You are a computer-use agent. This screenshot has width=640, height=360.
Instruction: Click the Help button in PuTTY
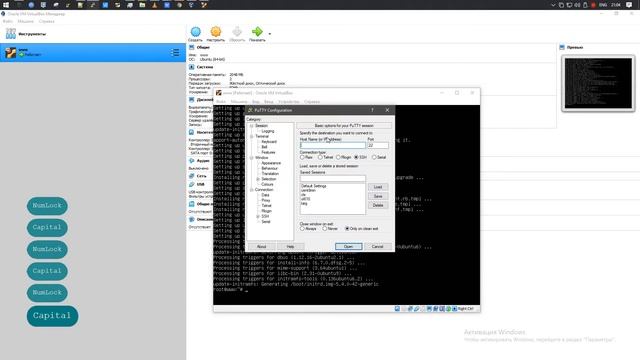tap(290, 247)
